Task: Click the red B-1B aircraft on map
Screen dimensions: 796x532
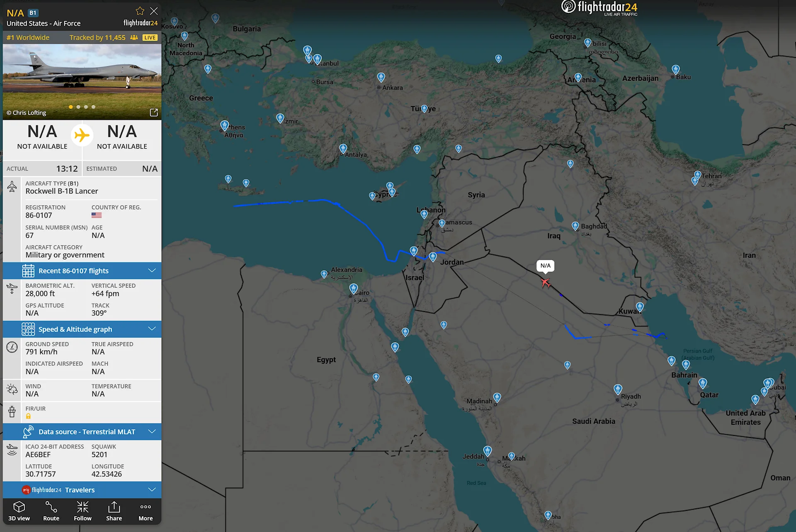Action: [545, 283]
